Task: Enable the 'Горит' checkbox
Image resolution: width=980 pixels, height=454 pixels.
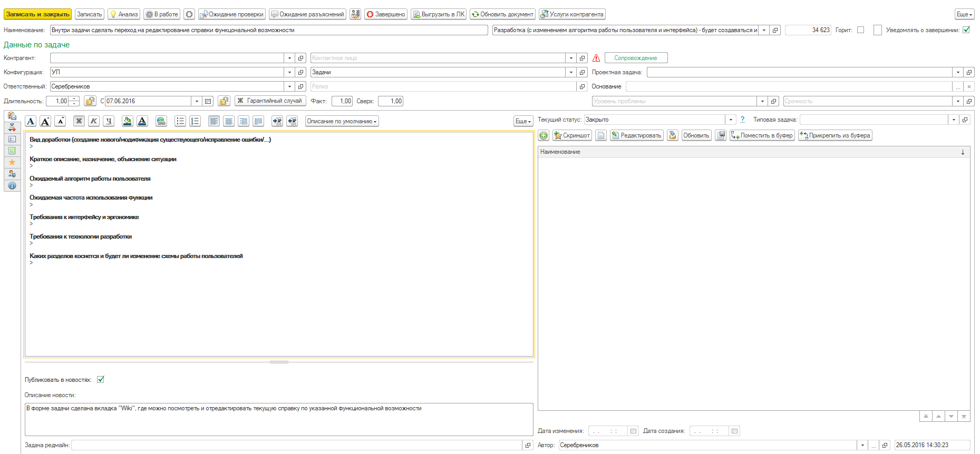Action: click(860, 30)
